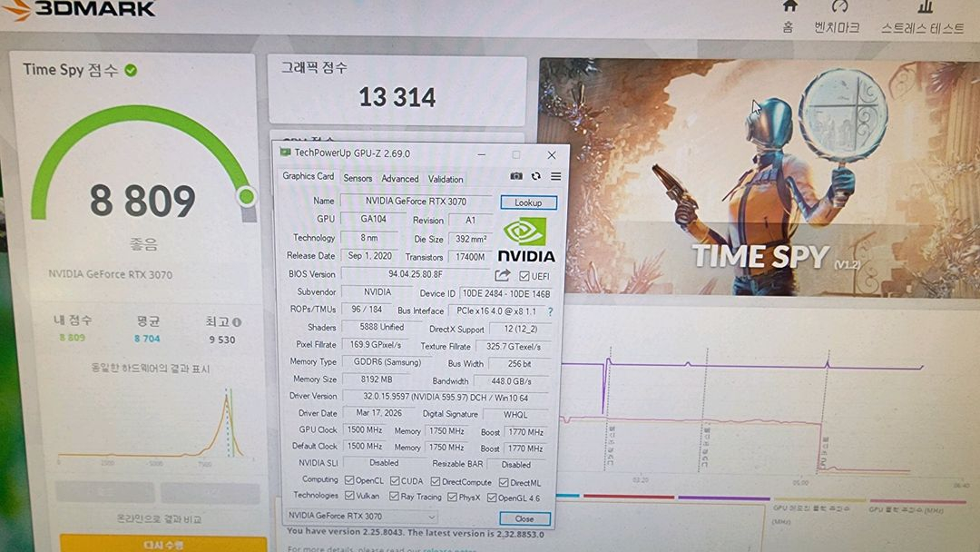
Task: Switch to the Validation tab
Action: click(446, 178)
